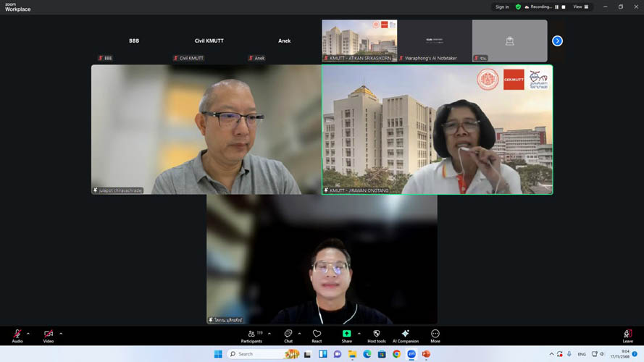The image size is (644, 362).
Task: Unmute the microphone with the Audio button
Action: pyautogui.click(x=17, y=335)
